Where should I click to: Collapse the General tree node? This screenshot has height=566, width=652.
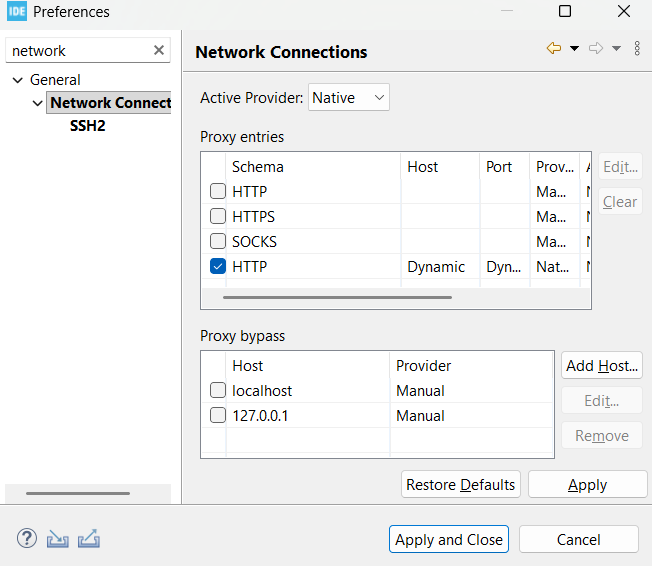tap(17, 80)
